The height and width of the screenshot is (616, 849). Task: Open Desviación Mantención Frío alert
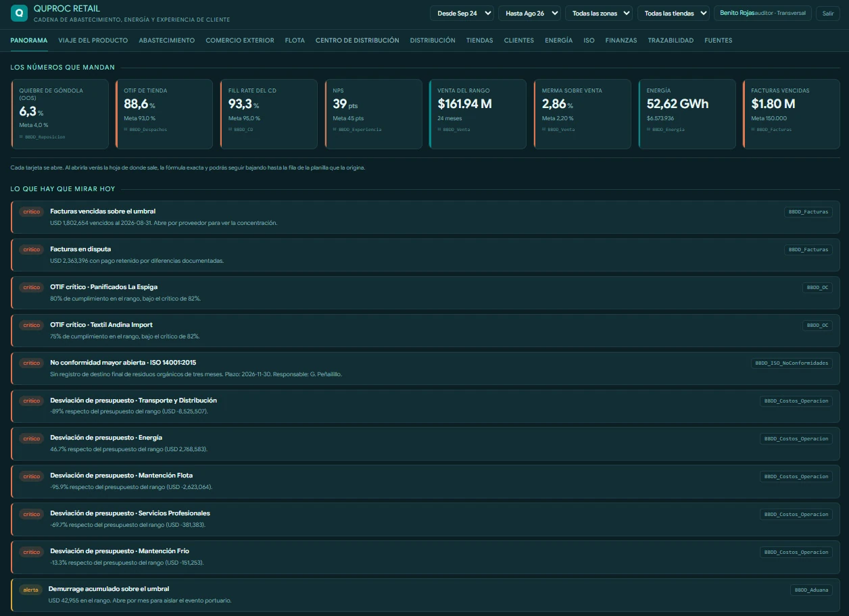[425, 557]
